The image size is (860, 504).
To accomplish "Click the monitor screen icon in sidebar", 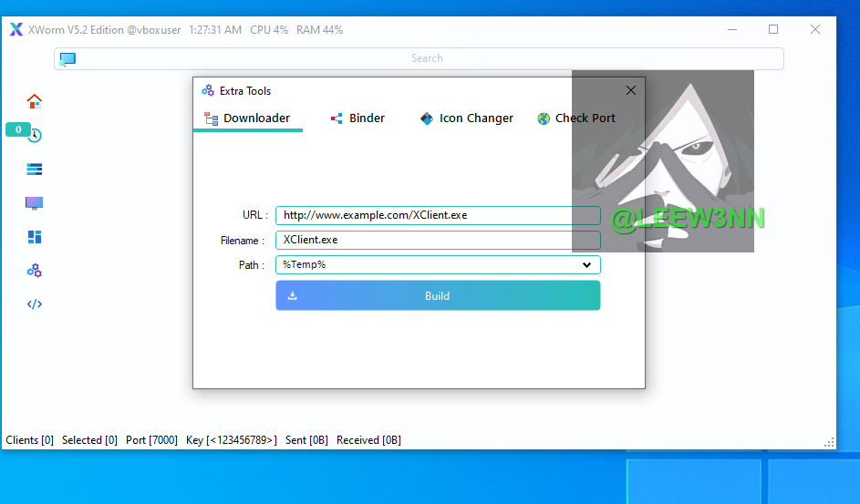I will coord(35,203).
